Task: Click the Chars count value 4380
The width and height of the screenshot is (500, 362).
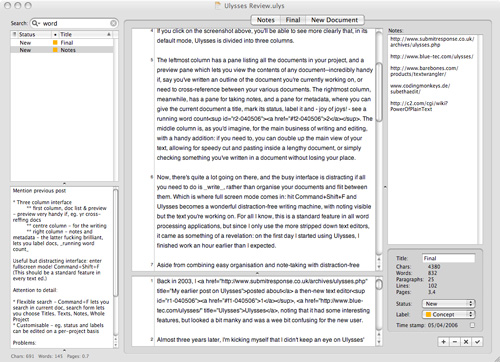Action: pos(434,267)
